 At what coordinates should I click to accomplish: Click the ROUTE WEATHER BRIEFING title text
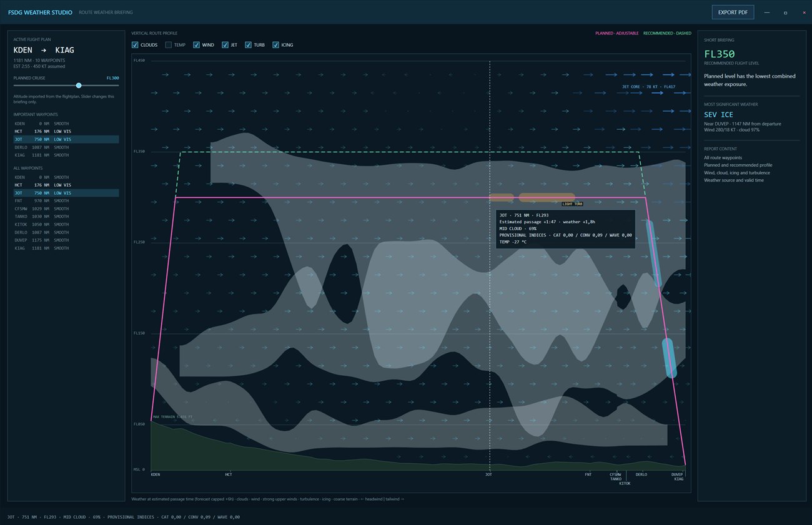coord(106,12)
